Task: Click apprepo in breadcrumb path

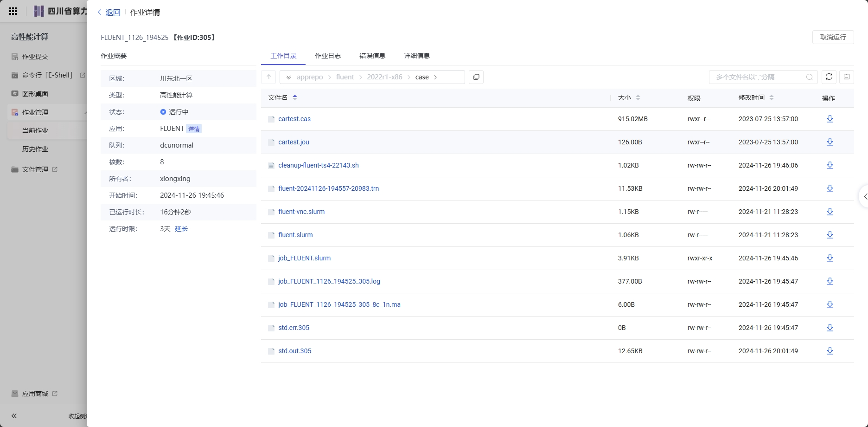Action: (310, 77)
